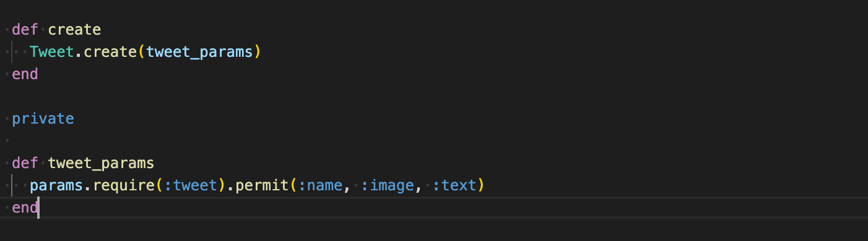
Task: Click the first end keyword
Action: coord(25,74)
